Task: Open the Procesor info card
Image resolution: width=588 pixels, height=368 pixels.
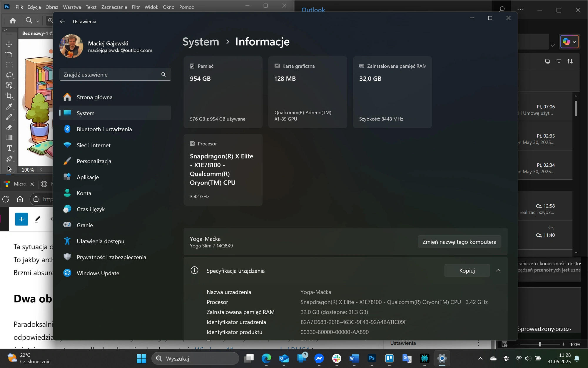Action: [x=223, y=170]
